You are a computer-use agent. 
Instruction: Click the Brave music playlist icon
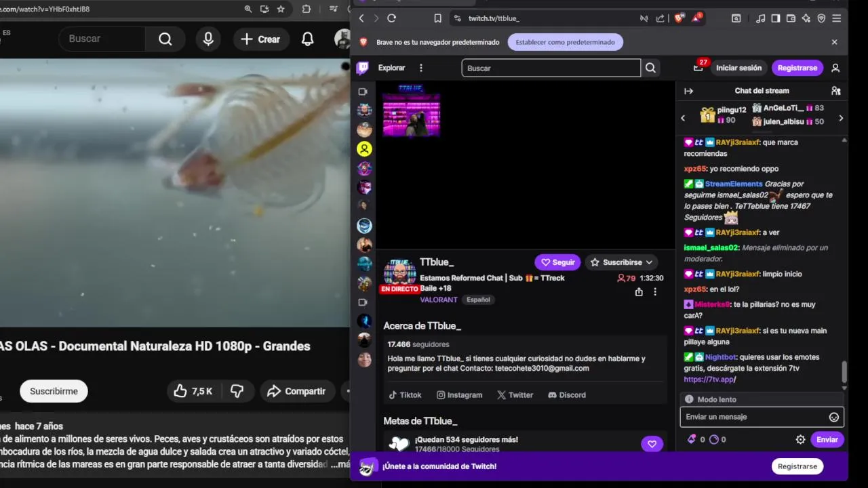(760, 18)
